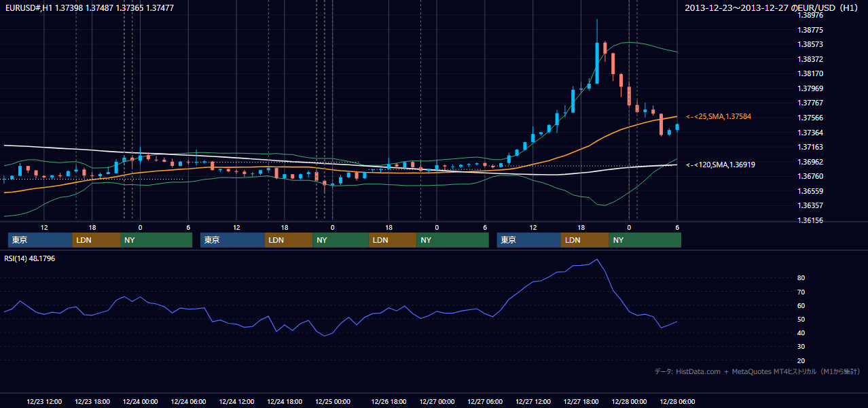The image size is (868, 408).
Task: Select the RSI(14) 48.1796 indicator label
Action: (x=29, y=258)
